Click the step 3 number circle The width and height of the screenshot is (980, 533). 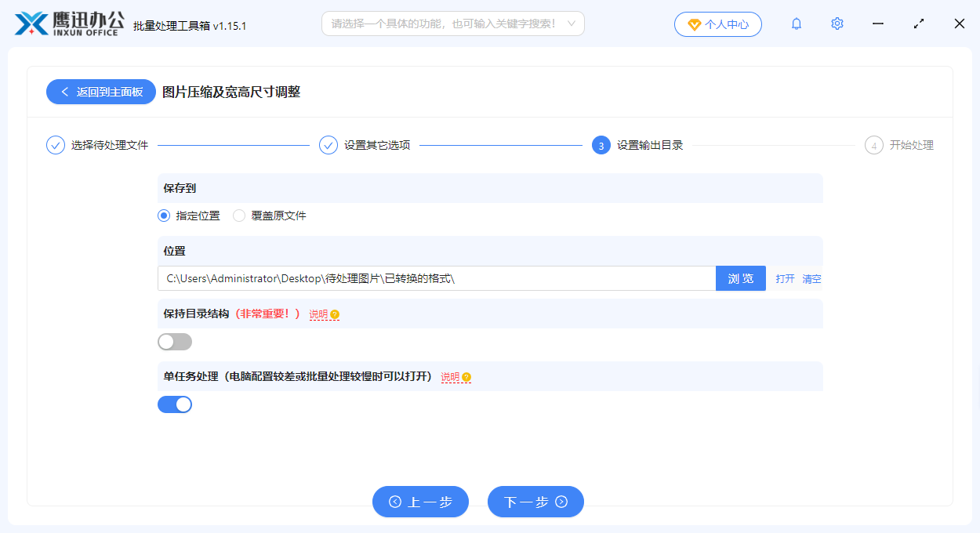tap(601, 145)
